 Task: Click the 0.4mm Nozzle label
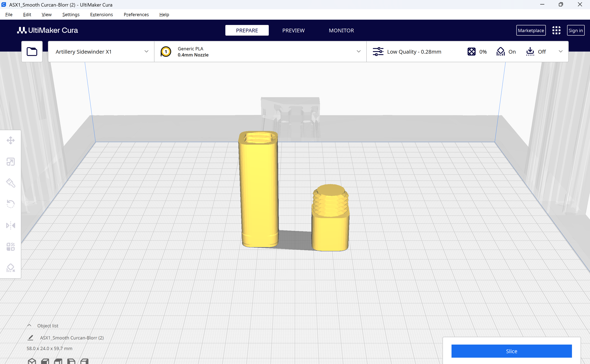193,55
